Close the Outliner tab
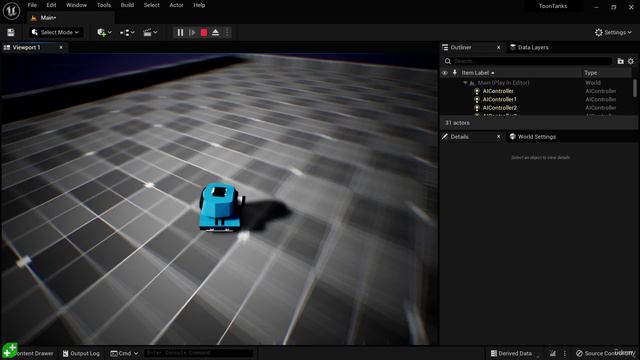 coord(498,47)
